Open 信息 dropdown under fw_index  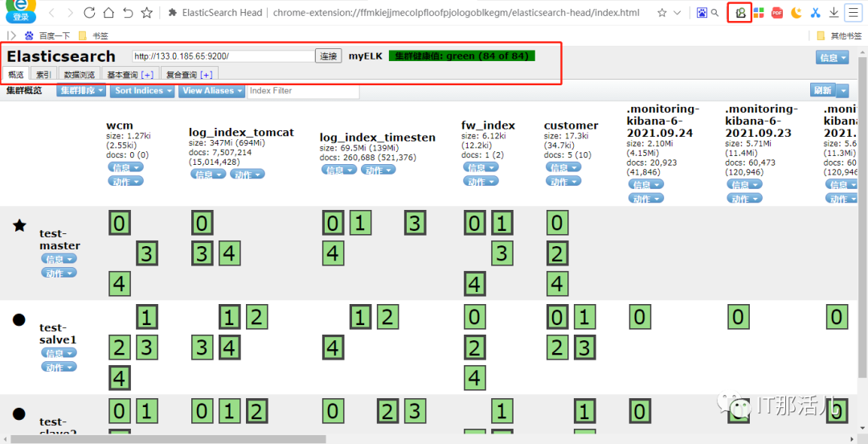481,166
